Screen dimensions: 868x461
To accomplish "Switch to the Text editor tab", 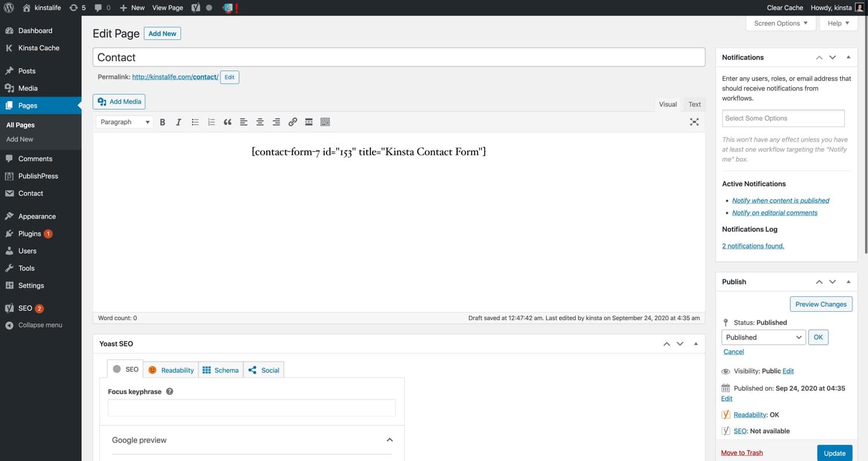I will (x=694, y=104).
